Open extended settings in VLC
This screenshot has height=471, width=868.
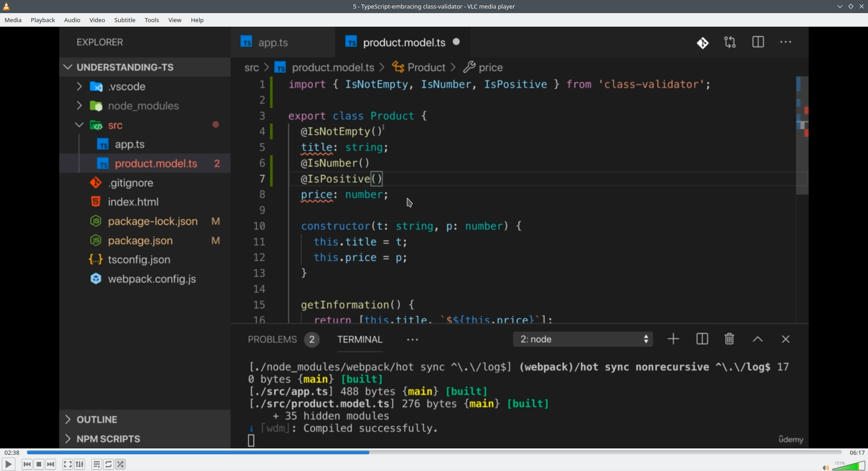pyautogui.click(x=80, y=464)
